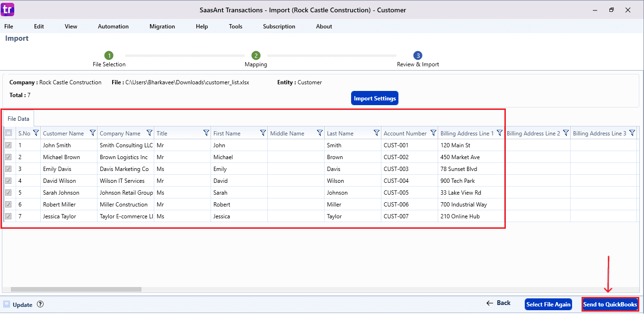The width and height of the screenshot is (644, 314).
Task: Filter the Account Number column
Action: pos(433,133)
